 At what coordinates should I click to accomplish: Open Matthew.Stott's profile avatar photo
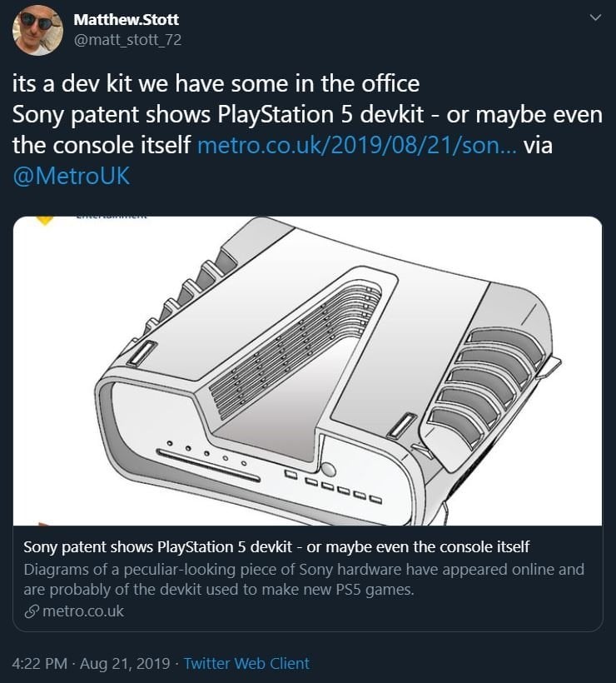click(37, 30)
